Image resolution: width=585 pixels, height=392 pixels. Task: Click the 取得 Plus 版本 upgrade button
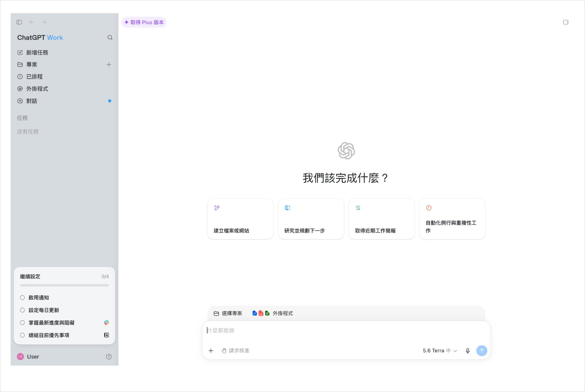coord(144,22)
